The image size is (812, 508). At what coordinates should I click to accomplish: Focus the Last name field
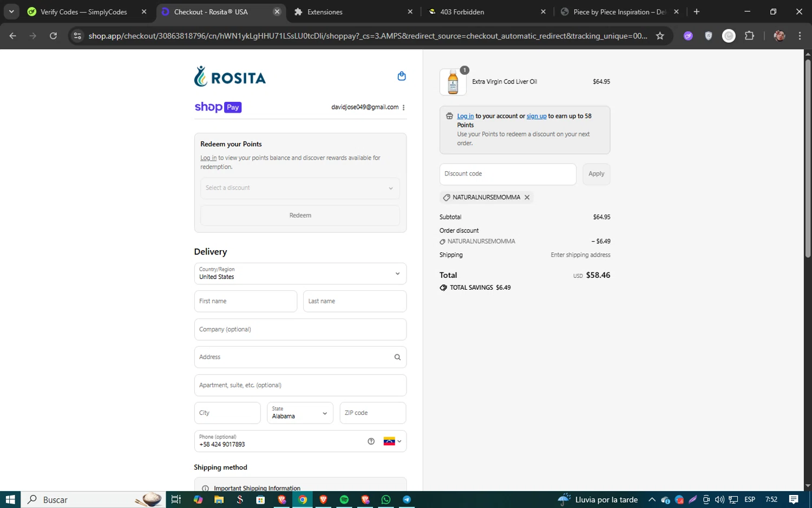[x=355, y=301]
